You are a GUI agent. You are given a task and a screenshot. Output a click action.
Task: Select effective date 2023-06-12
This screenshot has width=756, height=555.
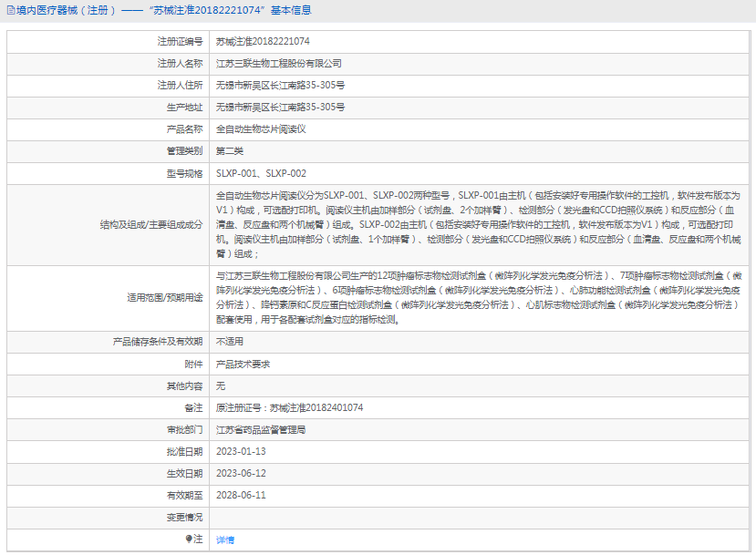click(x=241, y=473)
